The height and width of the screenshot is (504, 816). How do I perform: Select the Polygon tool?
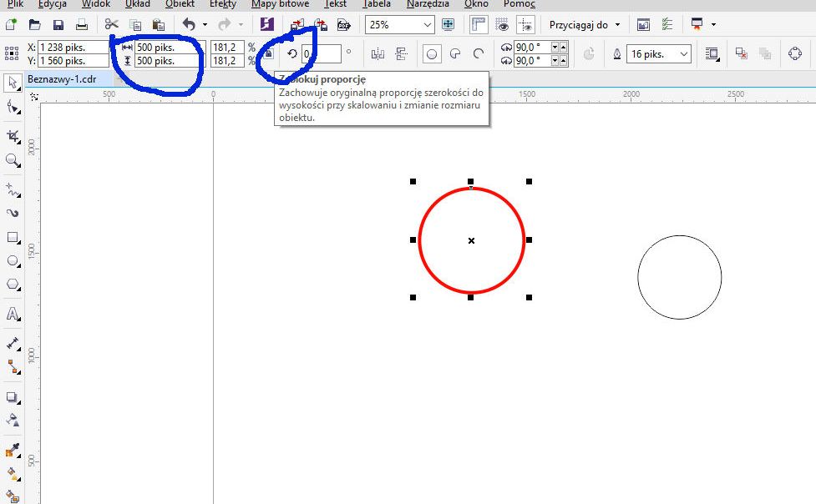tap(13, 285)
